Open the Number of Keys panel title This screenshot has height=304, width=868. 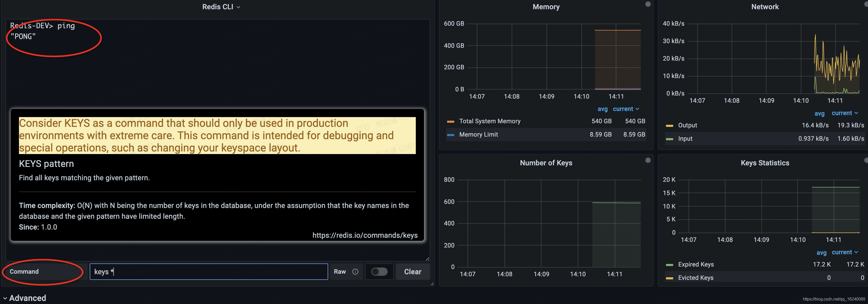546,163
